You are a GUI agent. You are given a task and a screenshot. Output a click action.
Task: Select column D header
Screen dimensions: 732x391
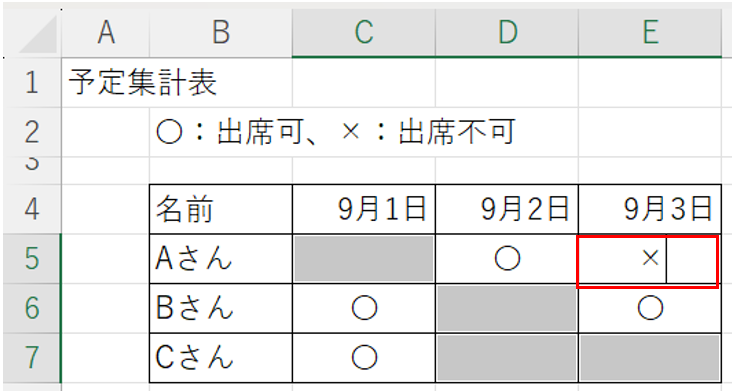[x=507, y=33]
